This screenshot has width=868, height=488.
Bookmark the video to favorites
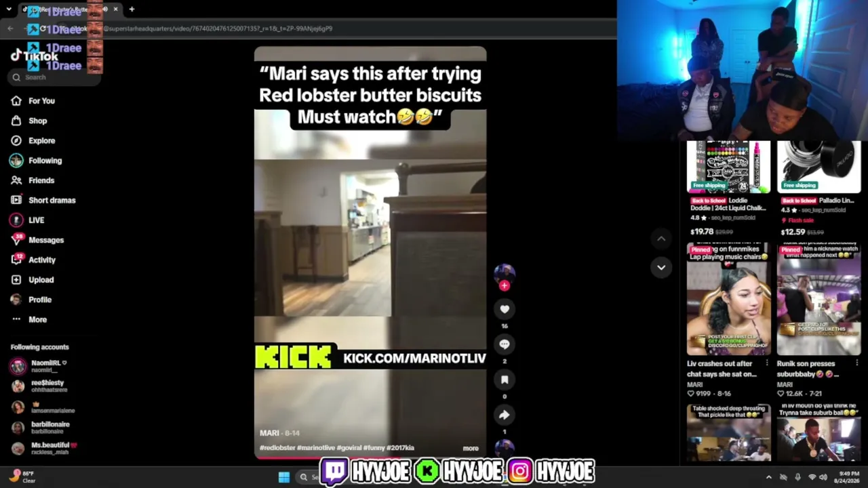tap(505, 380)
